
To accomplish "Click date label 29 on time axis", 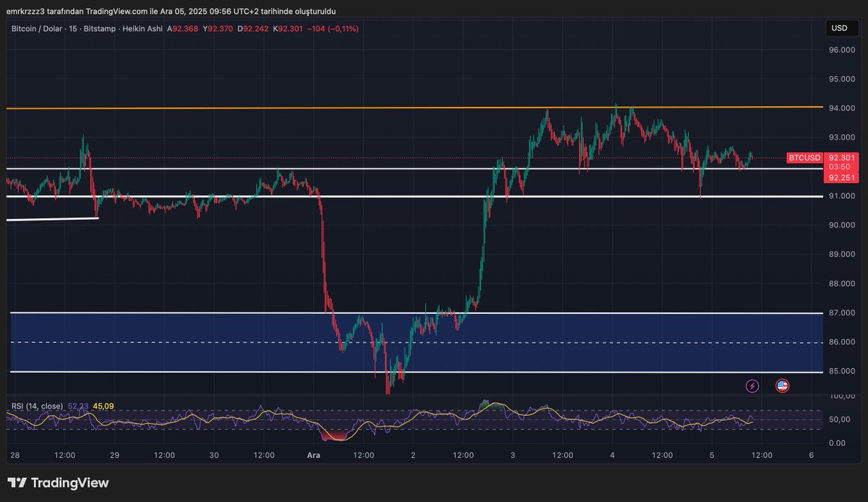I will (x=114, y=455).
